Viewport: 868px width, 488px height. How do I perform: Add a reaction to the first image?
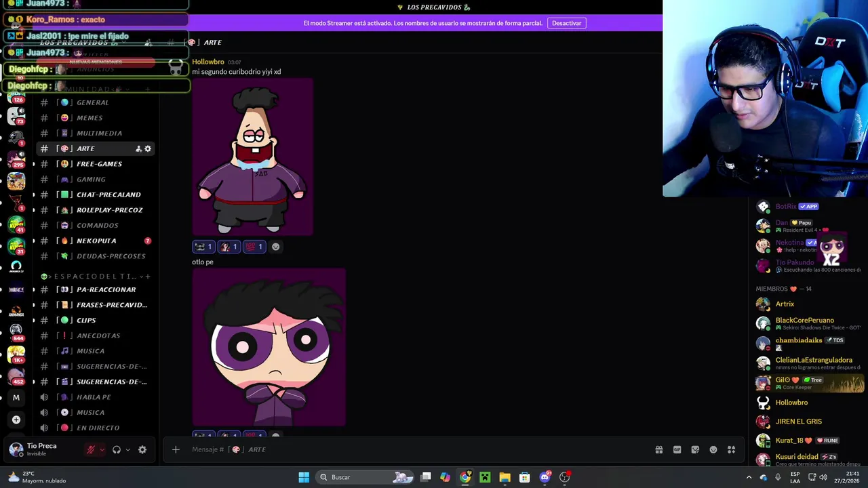[x=275, y=247]
